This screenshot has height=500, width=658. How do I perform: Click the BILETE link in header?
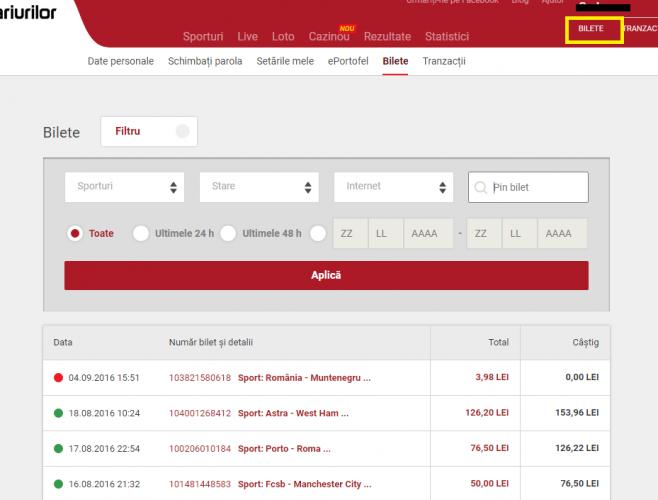point(590,29)
